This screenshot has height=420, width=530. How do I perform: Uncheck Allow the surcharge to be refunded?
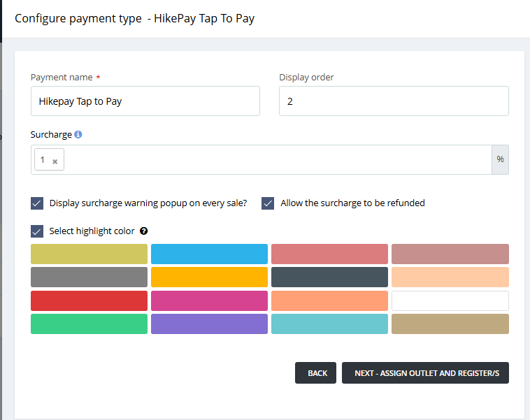click(x=268, y=203)
